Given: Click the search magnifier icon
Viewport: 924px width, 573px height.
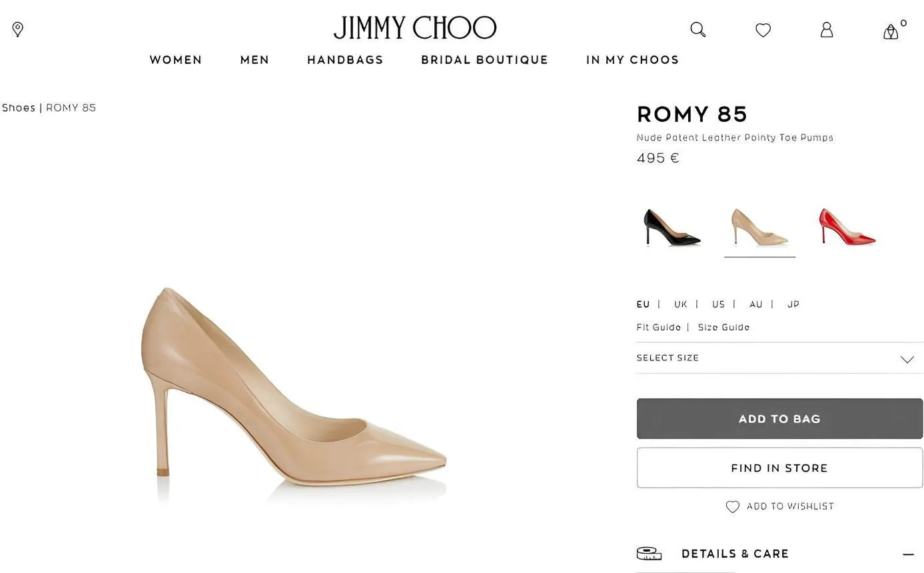Looking at the screenshot, I should [x=697, y=29].
